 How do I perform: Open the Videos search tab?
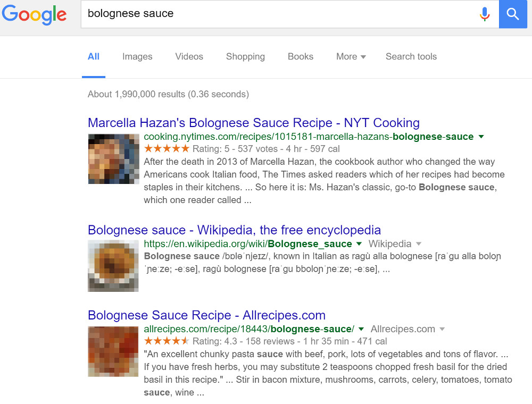click(189, 56)
